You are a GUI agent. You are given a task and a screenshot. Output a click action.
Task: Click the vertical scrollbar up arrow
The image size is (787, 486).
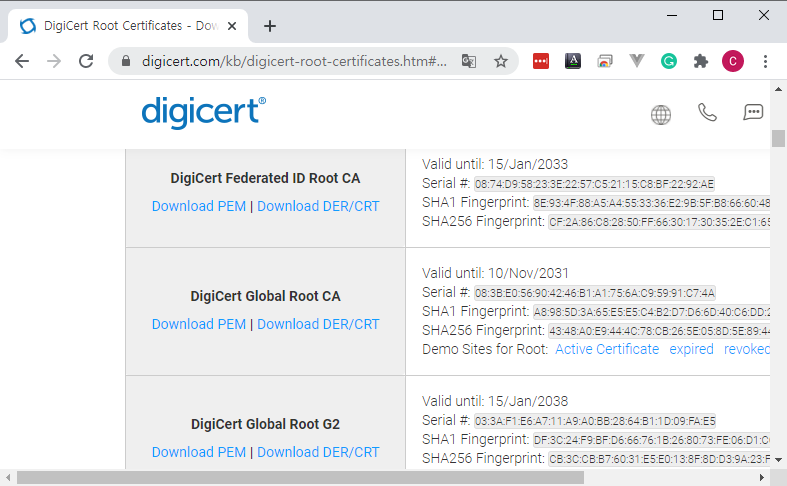click(x=778, y=89)
